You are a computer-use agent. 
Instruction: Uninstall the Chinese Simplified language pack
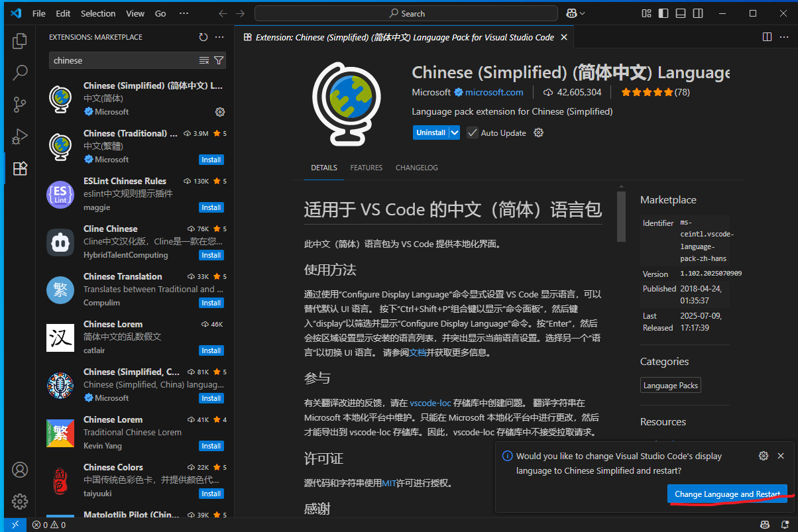431,133
